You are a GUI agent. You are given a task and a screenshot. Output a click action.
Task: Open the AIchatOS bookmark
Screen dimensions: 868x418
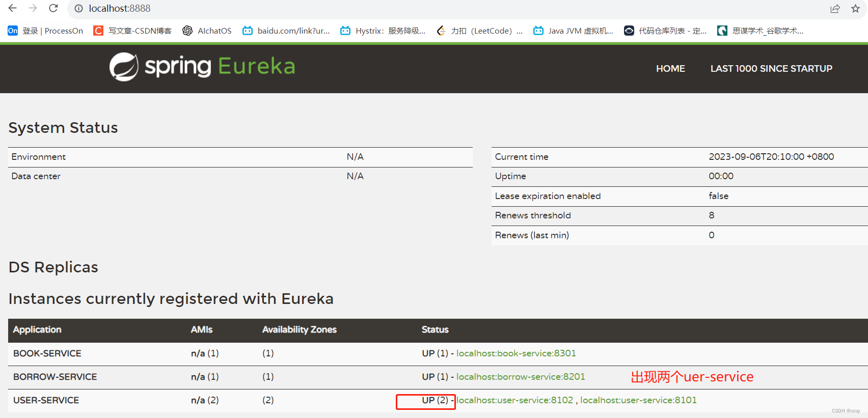(x=207, y=31)
